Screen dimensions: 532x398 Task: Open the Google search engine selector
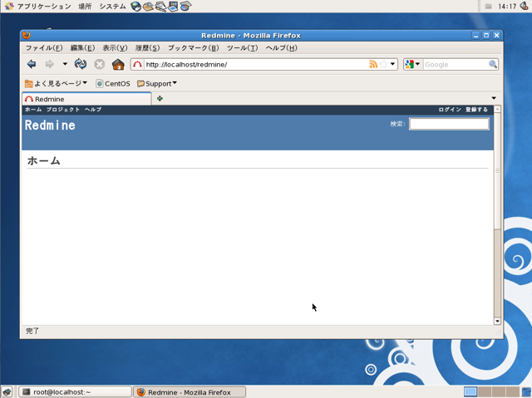click(412, 64)
